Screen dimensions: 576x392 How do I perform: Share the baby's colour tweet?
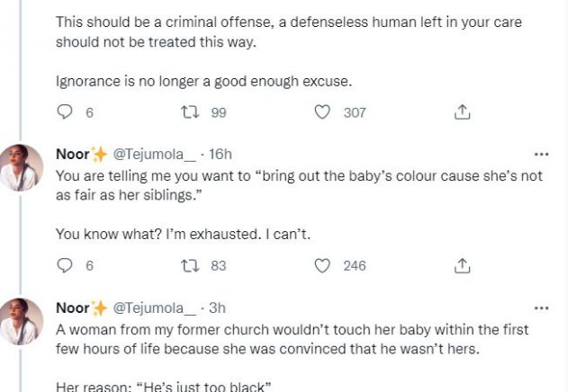coord(463,265)
